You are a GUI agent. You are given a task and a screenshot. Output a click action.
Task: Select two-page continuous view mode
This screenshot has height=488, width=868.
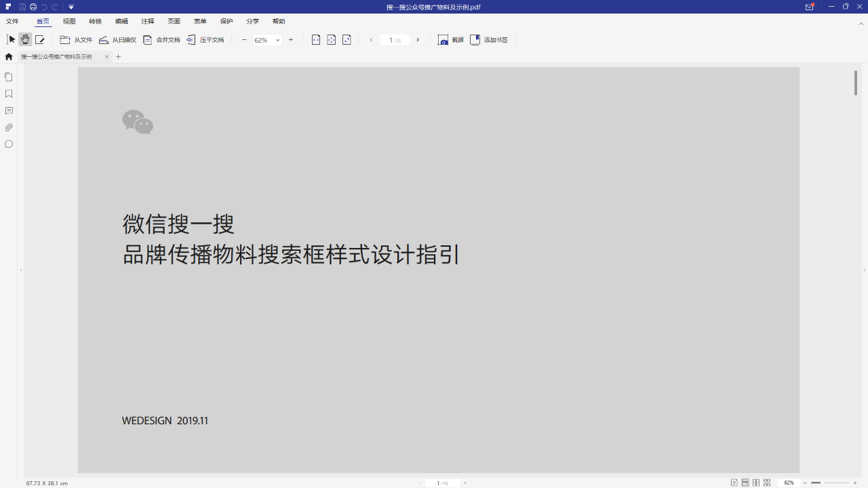(767, 483)
